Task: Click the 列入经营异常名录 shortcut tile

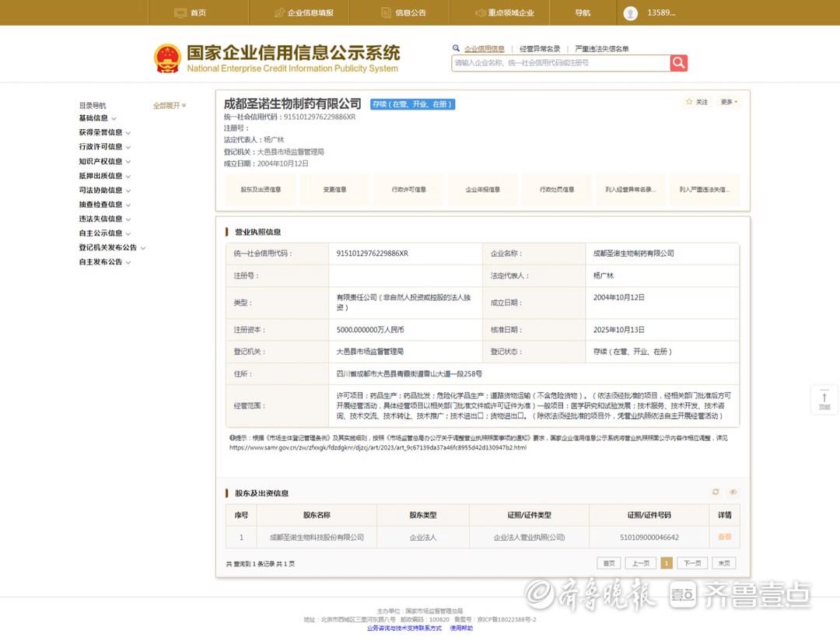Action: 631,189
